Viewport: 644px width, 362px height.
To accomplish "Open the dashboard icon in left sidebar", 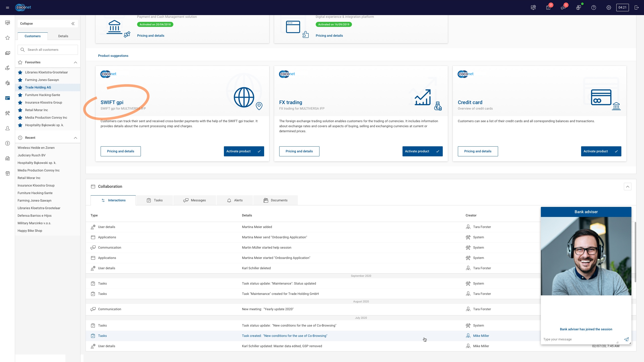I will point(8,23).
